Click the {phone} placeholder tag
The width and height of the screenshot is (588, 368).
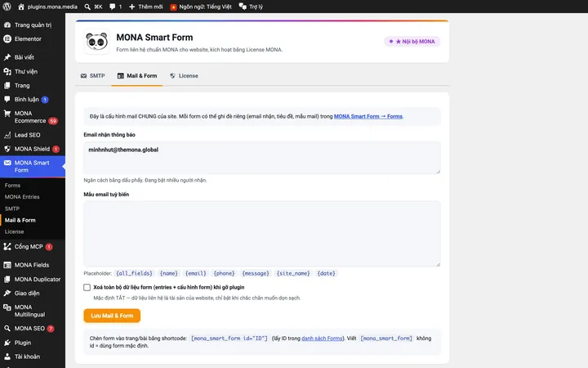(x=224, y=273)
